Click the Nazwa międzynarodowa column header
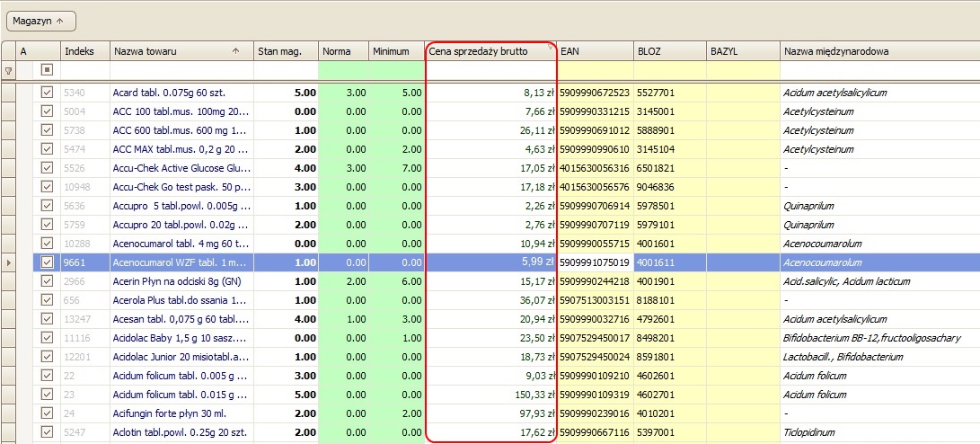This screenshot has width=980, height=444. point(878,52)
